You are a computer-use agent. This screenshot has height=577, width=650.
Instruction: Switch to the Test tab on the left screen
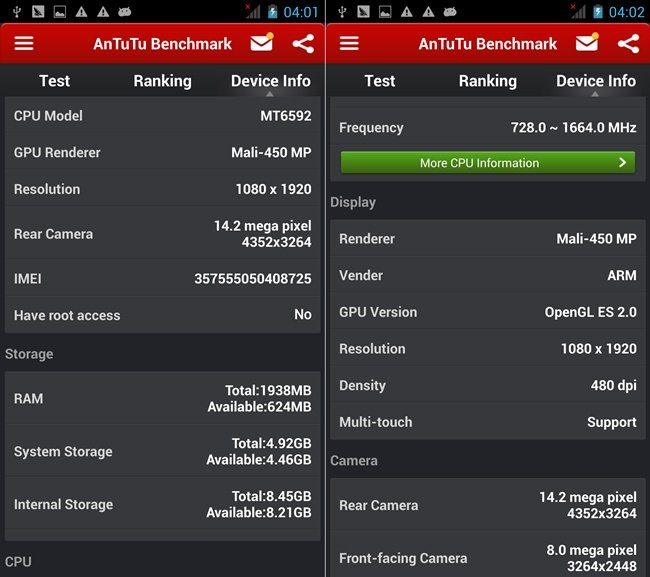(x=54, y=81)
